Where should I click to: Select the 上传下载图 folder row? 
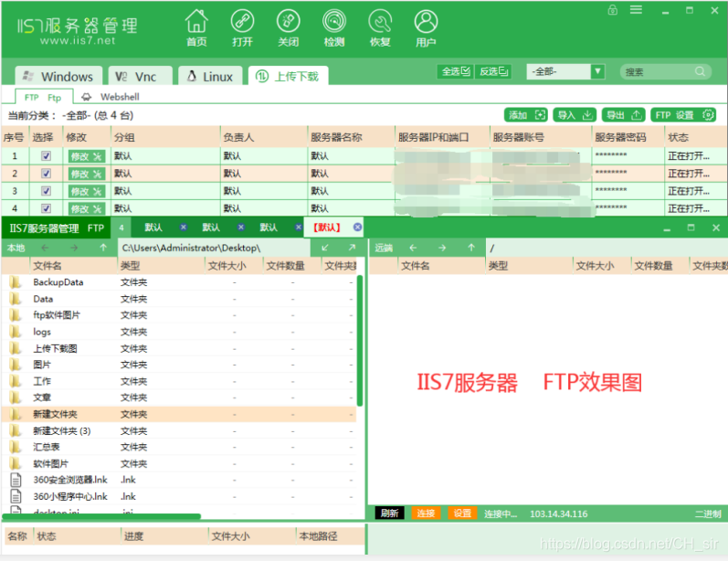[x=179, y=348]
